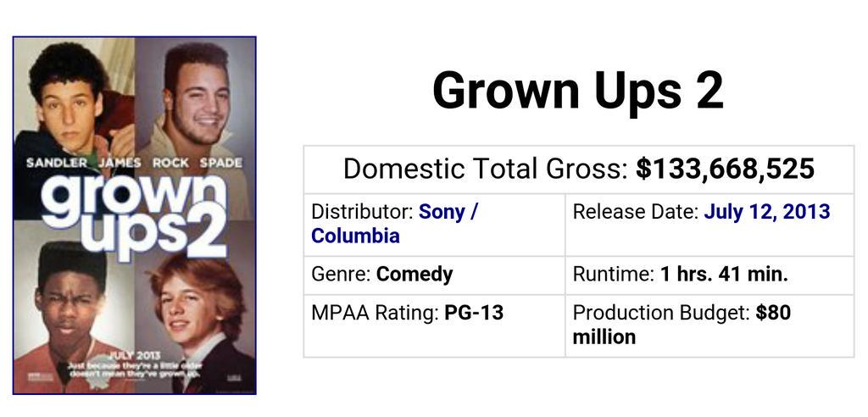Viewport: 868px width, 417px height.
Task: Click the MPAA Rating PG-13 cell
Action: click(434, 325)
